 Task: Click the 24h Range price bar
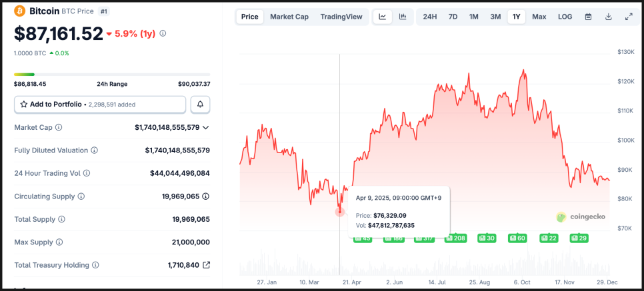112,75
